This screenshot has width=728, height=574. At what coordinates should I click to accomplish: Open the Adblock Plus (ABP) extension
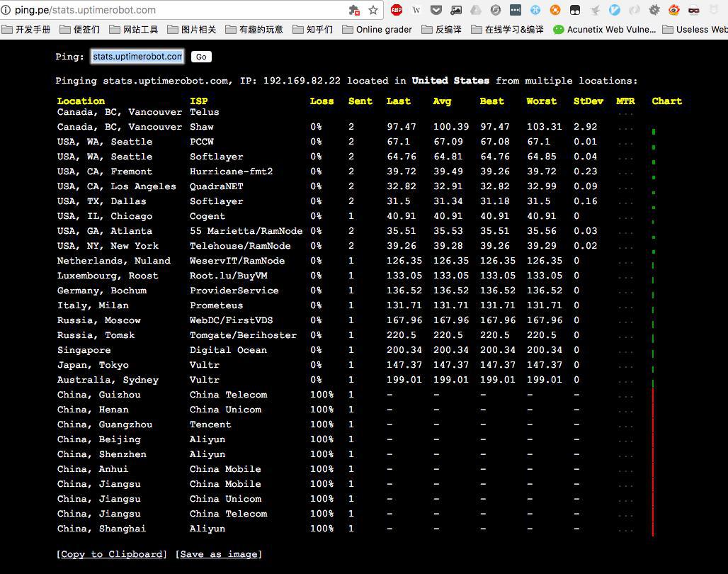coord(397,10)
